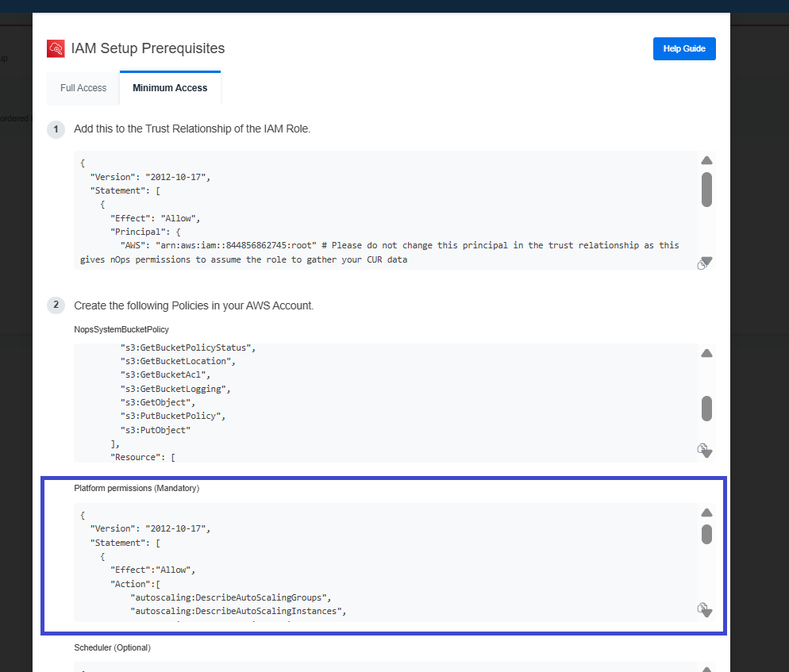Click the Platform permissions scrollbar thumb
789x672 pixels.
pyautogui.click(x=706, y=534)
